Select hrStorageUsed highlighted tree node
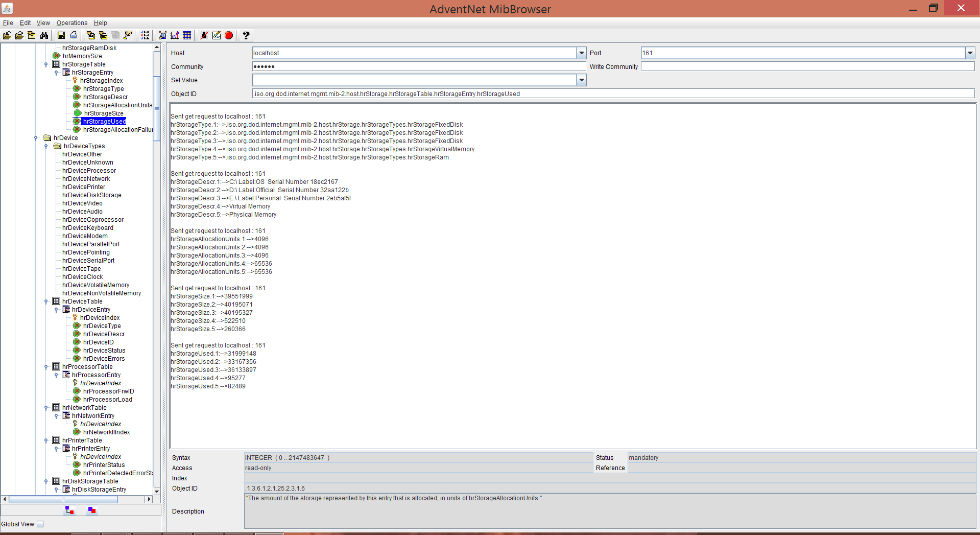The height and width of the screenshot is (535, 980). 104,122
